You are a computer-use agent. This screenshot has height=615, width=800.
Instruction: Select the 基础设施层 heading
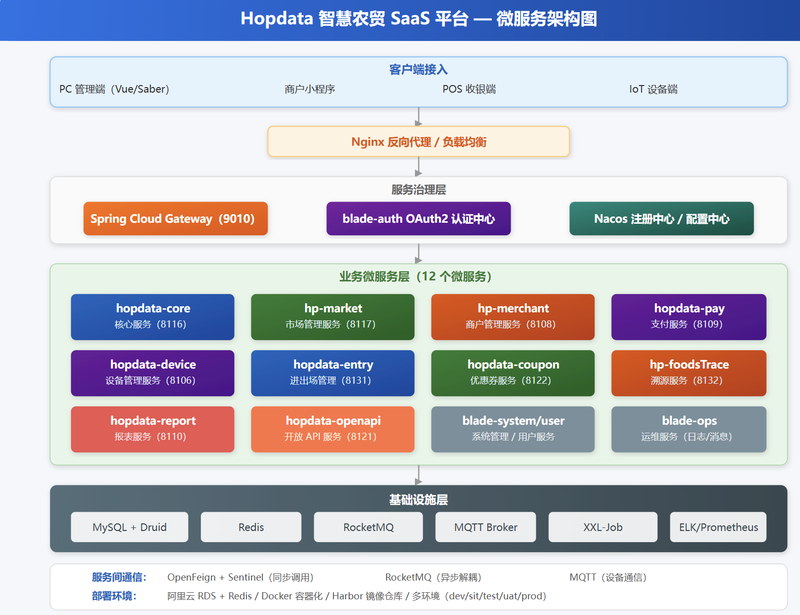[418, 500]
